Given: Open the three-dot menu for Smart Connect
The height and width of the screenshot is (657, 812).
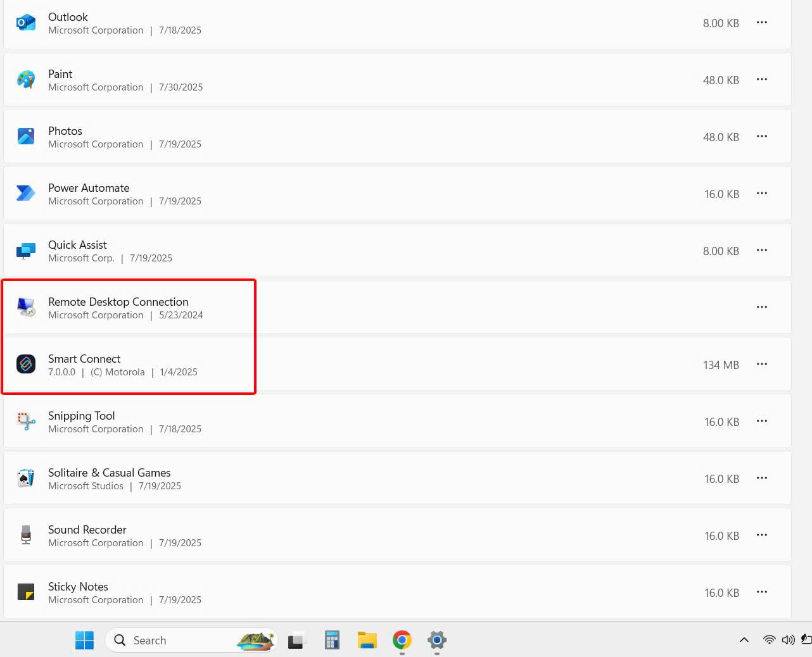Looking at the screenshot, I should (x=761, y=365).
